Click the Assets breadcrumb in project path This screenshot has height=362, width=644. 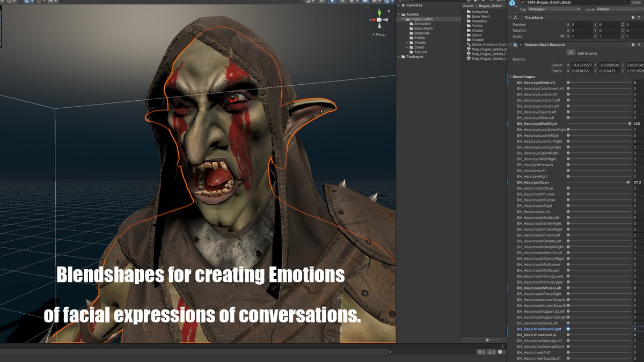pyautogui.click(x=469, y=6)
